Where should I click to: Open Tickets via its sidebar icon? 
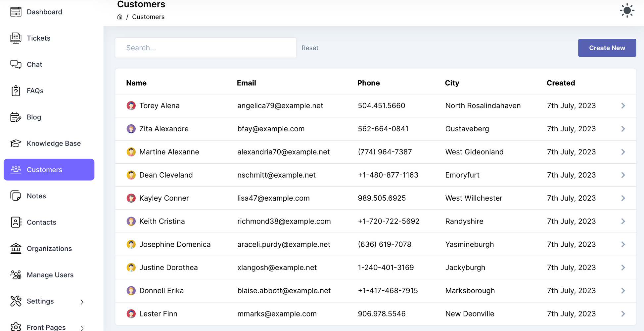tap(16, 38)
